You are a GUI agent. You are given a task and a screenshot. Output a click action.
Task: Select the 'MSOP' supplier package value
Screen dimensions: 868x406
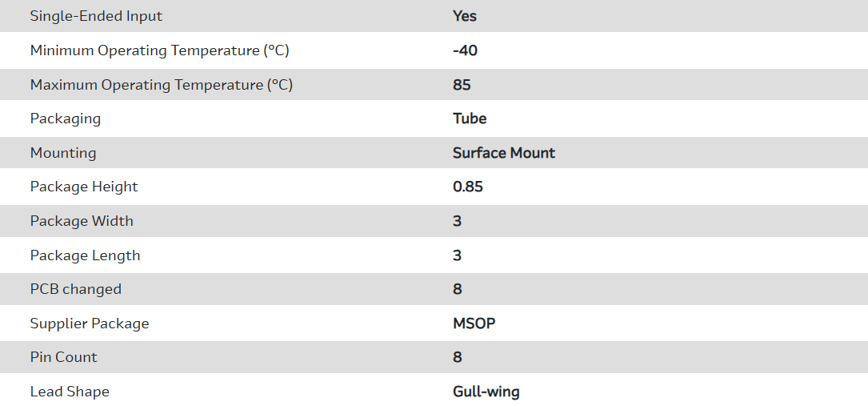tap(474, 324)
